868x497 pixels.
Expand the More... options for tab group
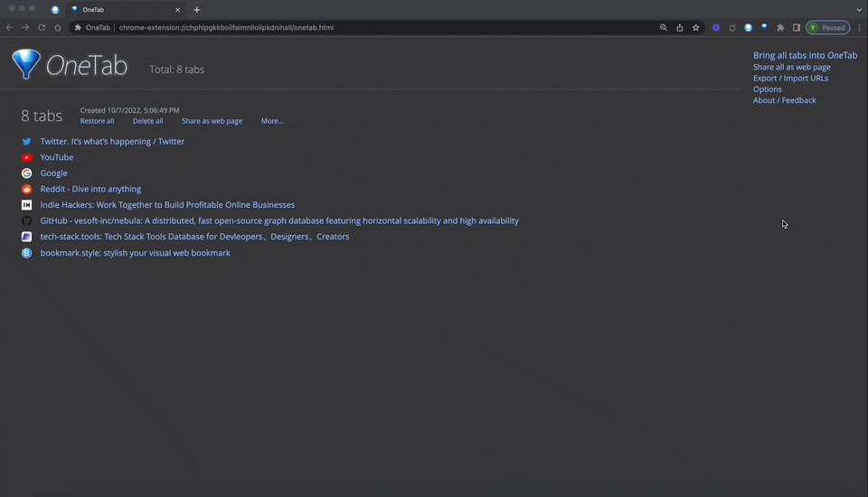tap(272, 121)
